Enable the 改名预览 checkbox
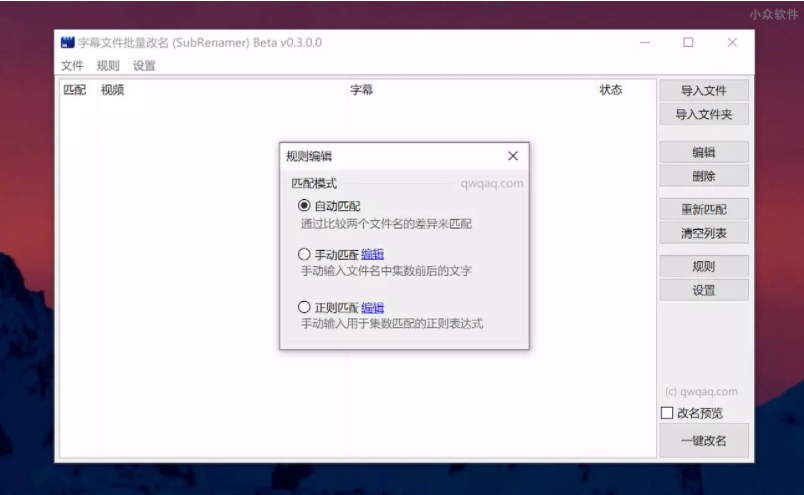This screenshot has height=495, width=804. (x=667, y=413)
